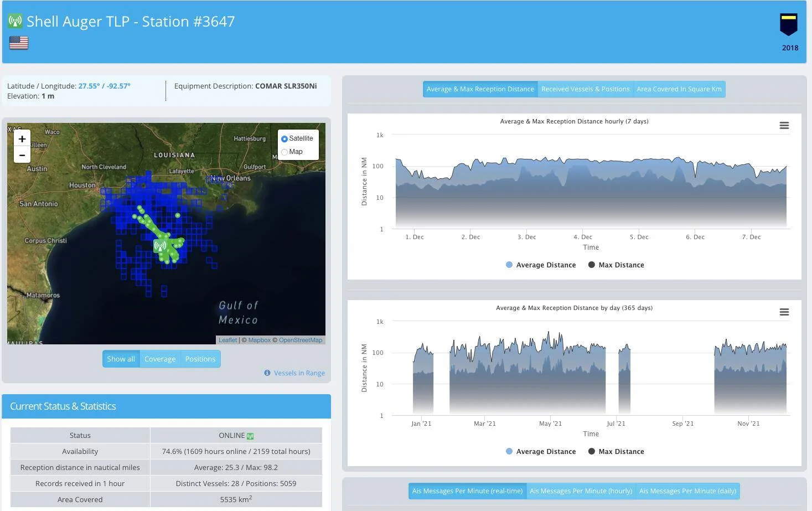Toggle Max Distance legend in daily chart

(616, 452)
